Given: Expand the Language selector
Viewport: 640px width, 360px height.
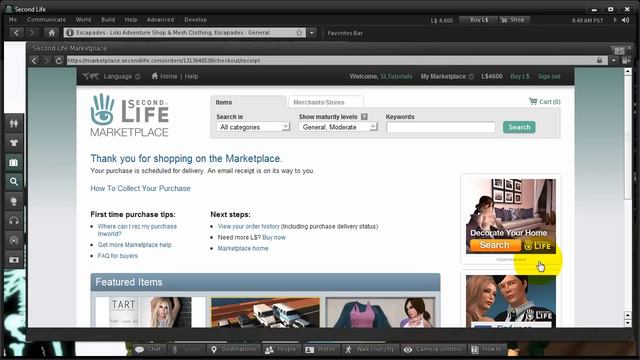Looking at the screenshot, I should pos(122,76).
